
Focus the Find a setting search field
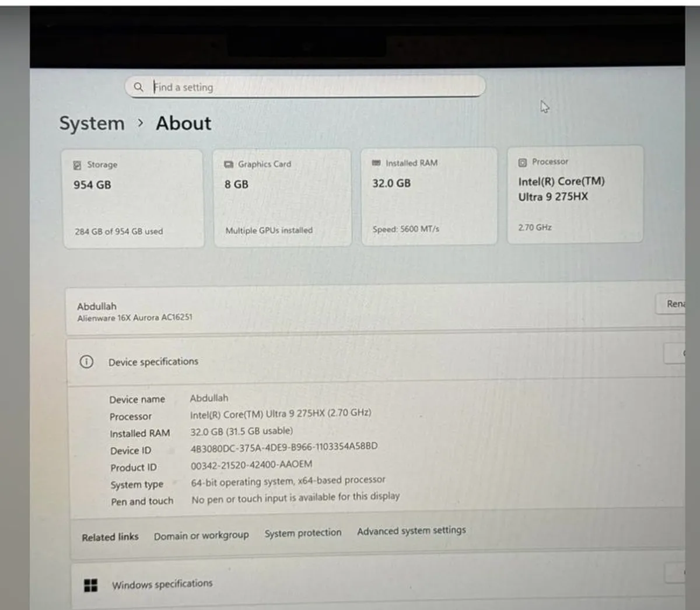coord(315,87)
